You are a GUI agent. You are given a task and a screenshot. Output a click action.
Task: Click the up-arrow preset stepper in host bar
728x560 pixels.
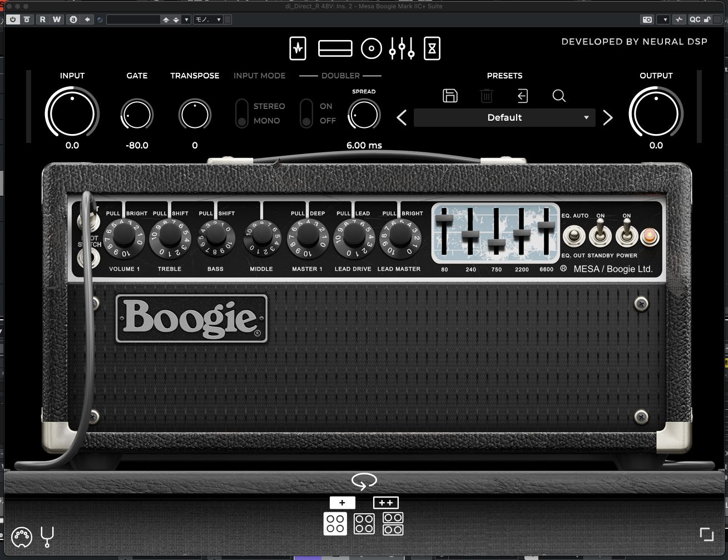166,19
